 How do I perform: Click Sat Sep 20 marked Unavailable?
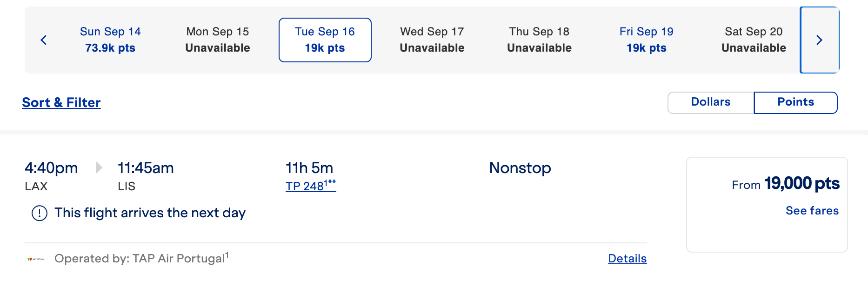754,40
